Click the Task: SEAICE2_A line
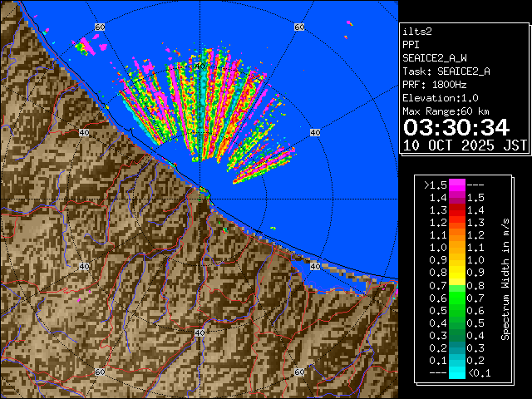The width and height of the screenshot is (532, 399). (446, 71)
